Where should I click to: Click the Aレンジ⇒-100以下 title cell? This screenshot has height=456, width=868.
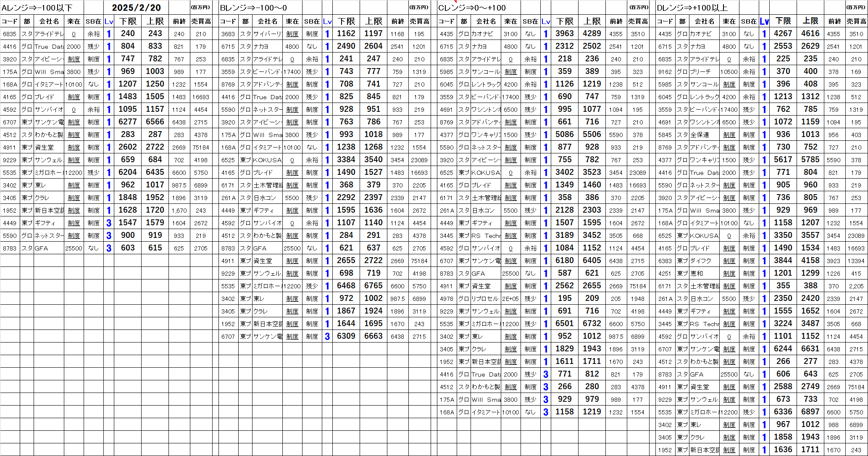[38, 8]
